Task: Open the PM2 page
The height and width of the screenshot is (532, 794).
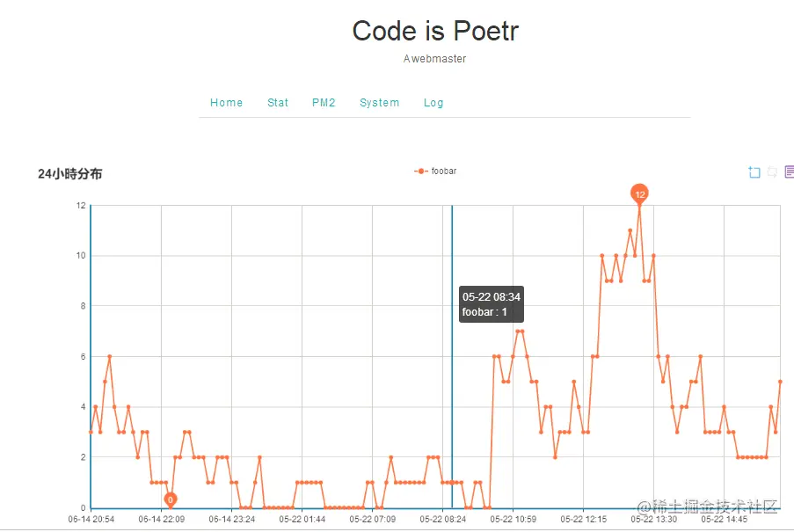Action: (324, 103)
